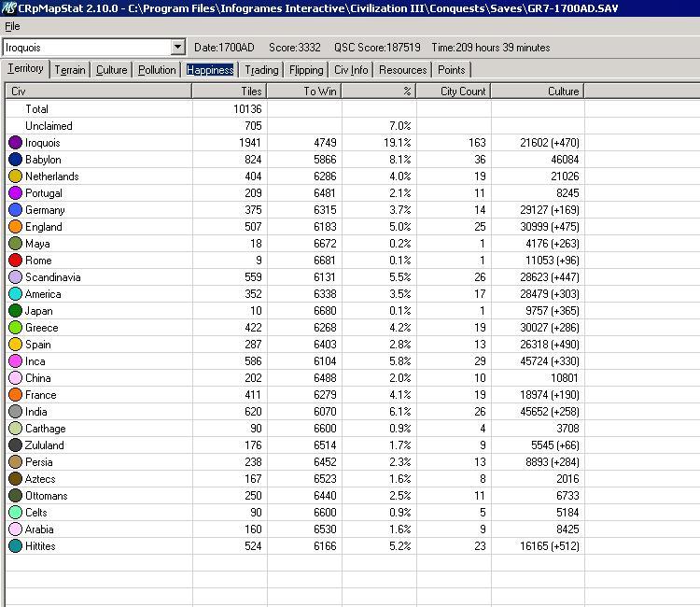Click the Time:209 hours 39 minutes label
Viewport: 700px width, 607px height.
(x=491, y=48)
